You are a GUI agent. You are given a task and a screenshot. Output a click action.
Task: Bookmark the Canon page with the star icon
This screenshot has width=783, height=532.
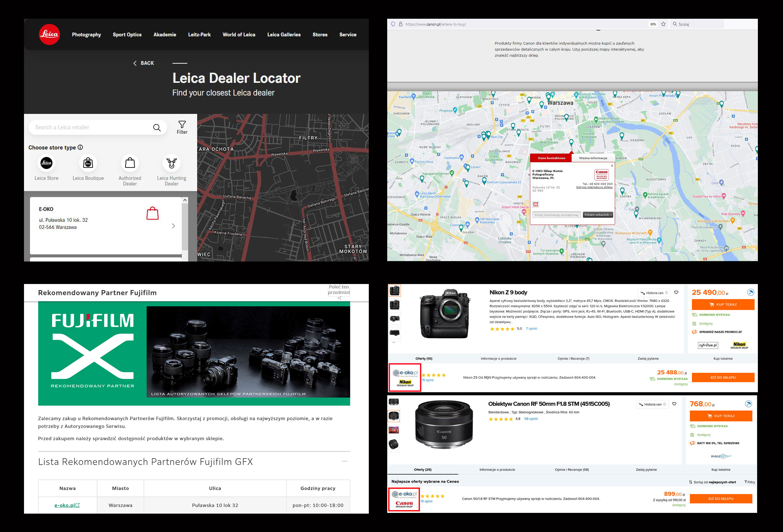(663, 24)
